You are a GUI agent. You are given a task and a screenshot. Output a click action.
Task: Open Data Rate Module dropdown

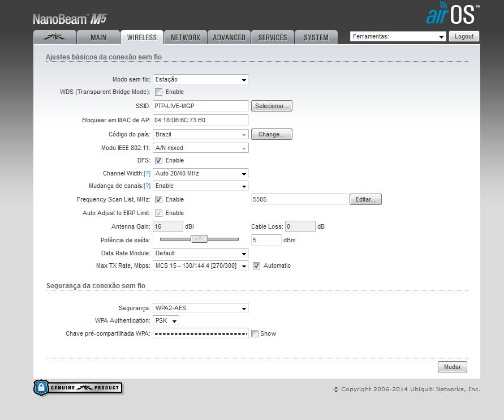(x=201, y=253)
